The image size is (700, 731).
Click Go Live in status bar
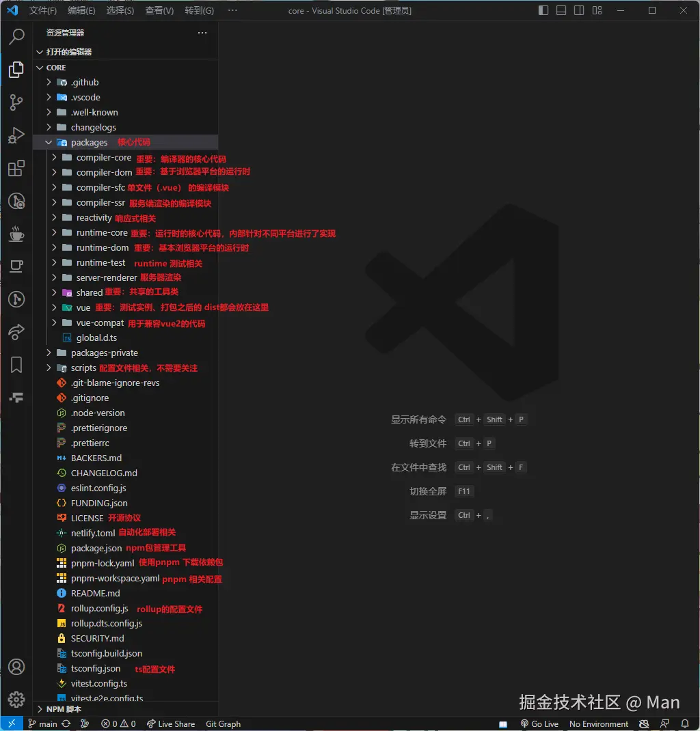(x=539, y=724)
